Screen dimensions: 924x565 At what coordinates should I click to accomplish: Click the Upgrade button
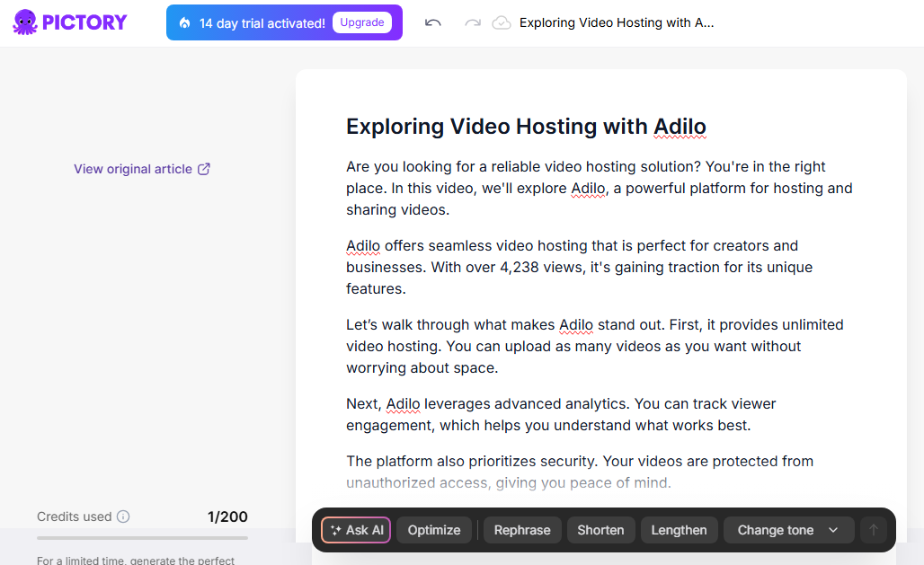[362, 22]
